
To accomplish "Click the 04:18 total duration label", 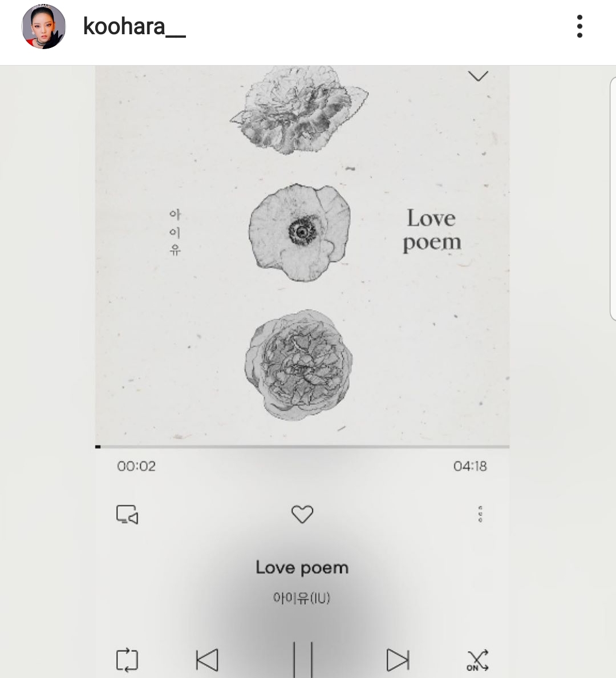I will [x=470, y=466].
